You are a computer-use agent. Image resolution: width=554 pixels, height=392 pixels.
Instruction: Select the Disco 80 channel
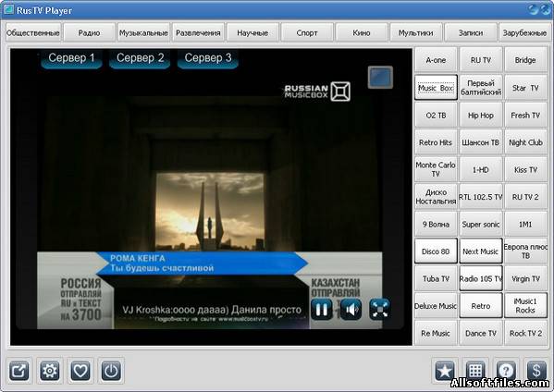pyautogui.click(x=436, y=251)
